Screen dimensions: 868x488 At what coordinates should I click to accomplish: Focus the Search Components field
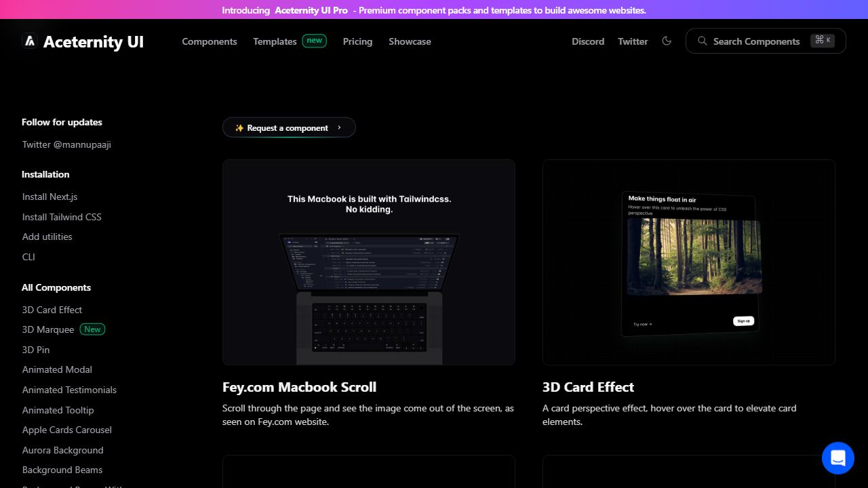[x=766, y=41]
